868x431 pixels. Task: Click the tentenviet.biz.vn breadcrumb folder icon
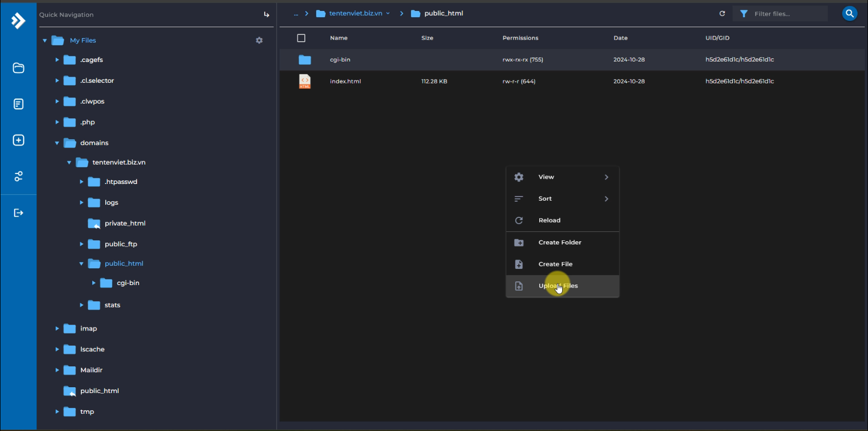(321, 14)
